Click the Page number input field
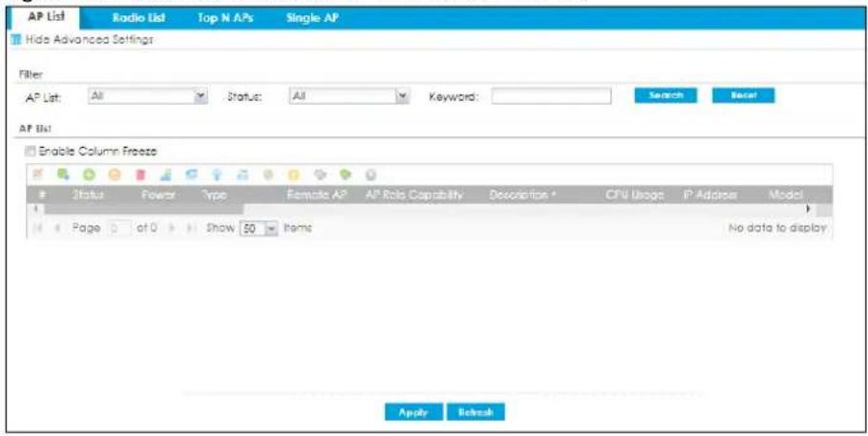The image size is (868, 436). (117, 228)
